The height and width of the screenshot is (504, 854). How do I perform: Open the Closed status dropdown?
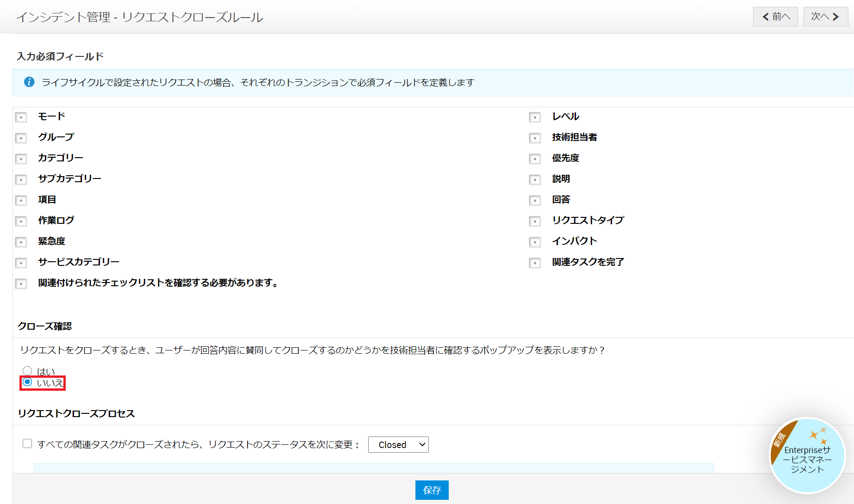pos(398,445)
